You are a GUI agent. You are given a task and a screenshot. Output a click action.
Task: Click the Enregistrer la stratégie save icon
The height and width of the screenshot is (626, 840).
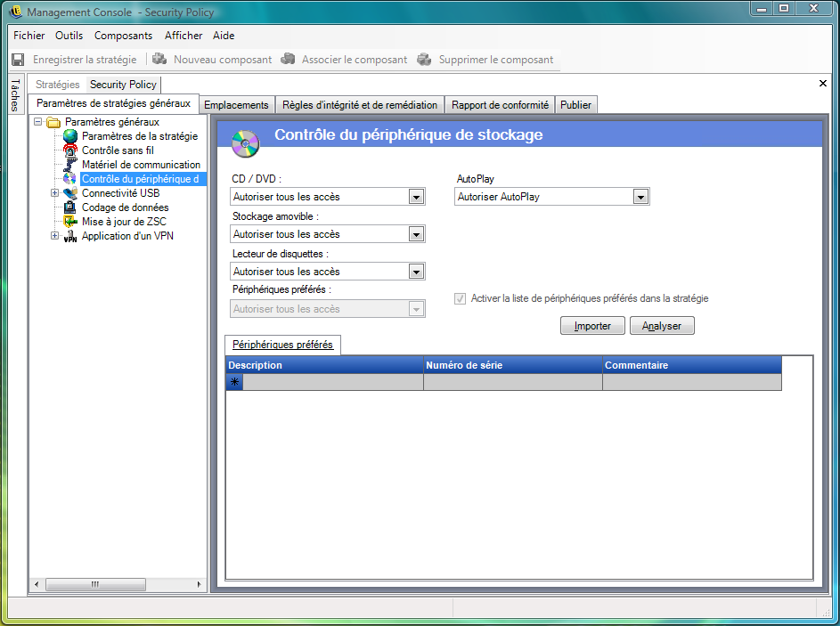(18, 60)
